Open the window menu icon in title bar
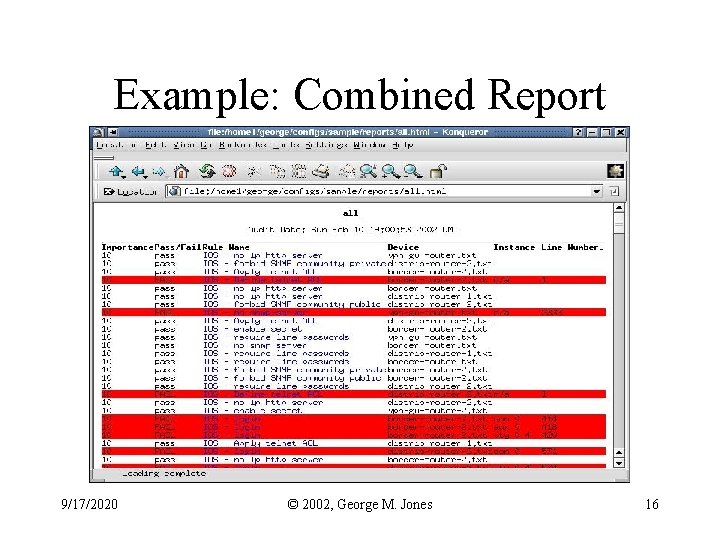This screenshot has width=720, height=540. tap(98, 132)
